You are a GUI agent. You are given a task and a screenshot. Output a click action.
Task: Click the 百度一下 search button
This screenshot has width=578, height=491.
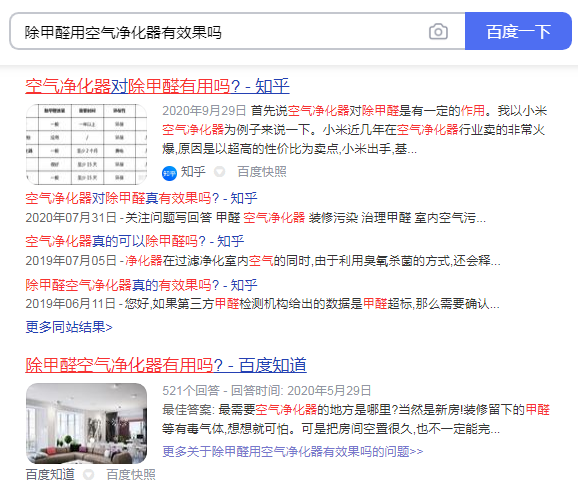[x=518, y=31]
